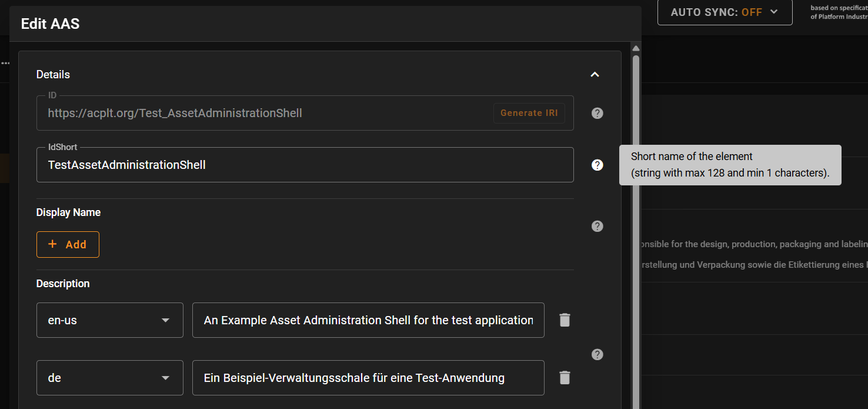
Task: Open the en-us language dropdown
Action: [x=110, y=320]
